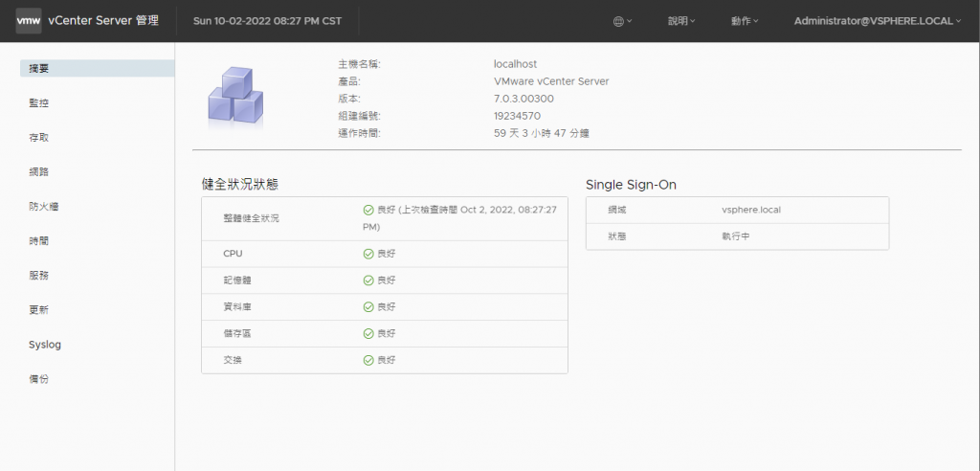Click the green check icon for 整體健全狀況
This screenshot has height=471, width=980.
(368, 211)
